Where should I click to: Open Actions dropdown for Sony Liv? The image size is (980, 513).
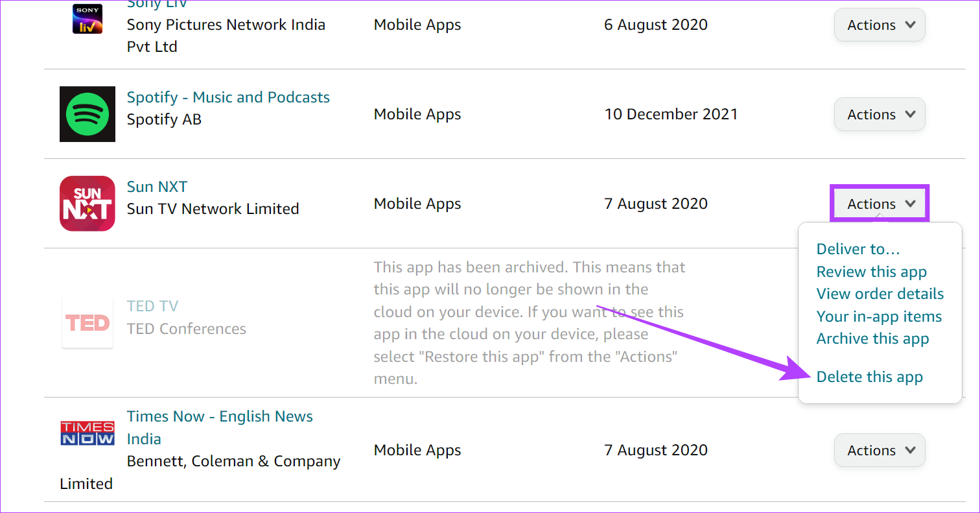click(880, 25)
